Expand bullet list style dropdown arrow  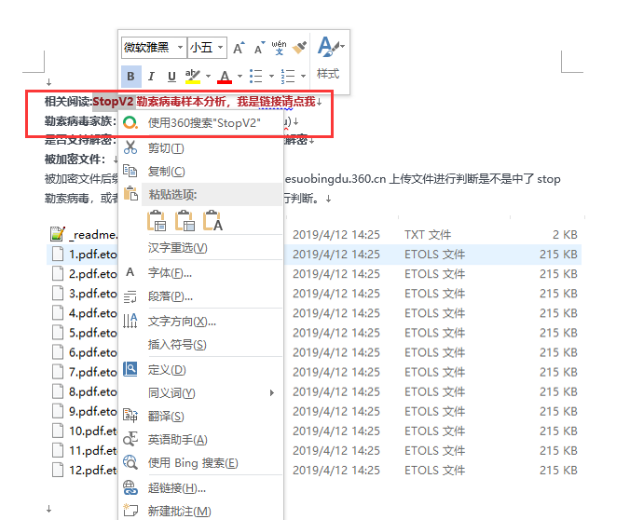coord(271,76)
